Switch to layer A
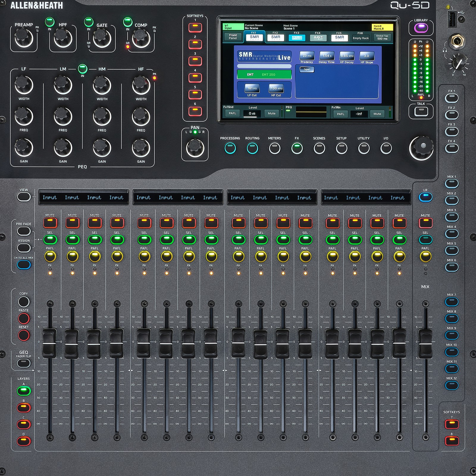 24,391
